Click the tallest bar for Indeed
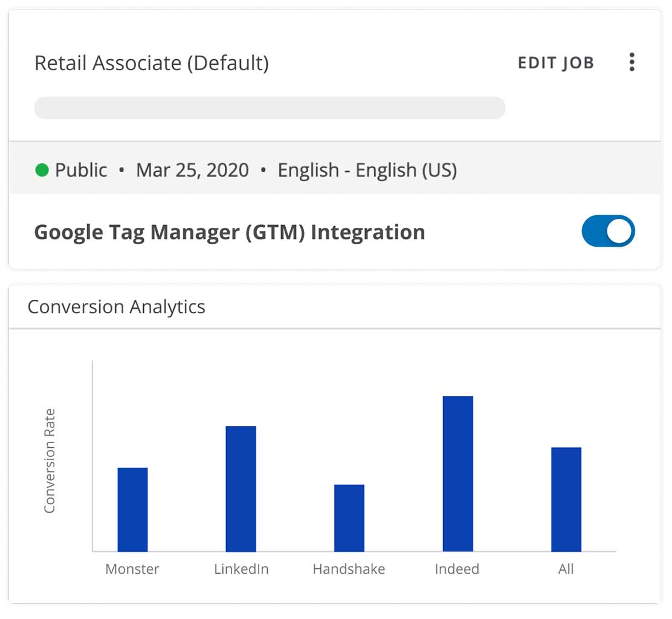Screen dimensions: 672x619 [457, 473]
